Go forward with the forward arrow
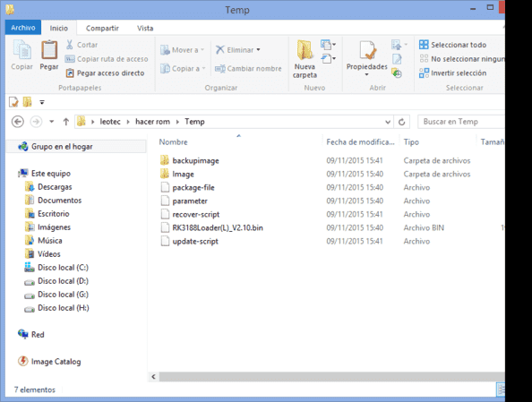The width and height of the screenshot is (532, 402). pos(36,122)
